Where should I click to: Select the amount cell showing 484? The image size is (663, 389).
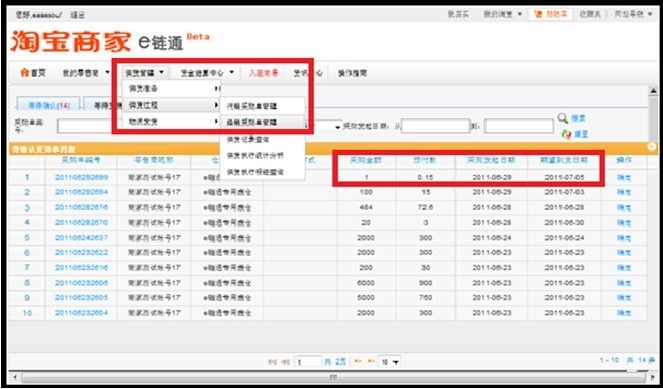pyautogui.click(x=366, y=208)
